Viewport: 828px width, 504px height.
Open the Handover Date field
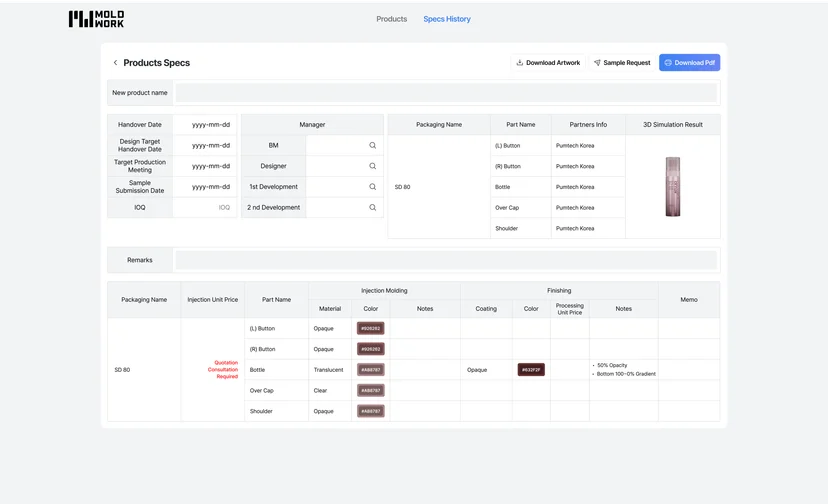click(205, 125)
